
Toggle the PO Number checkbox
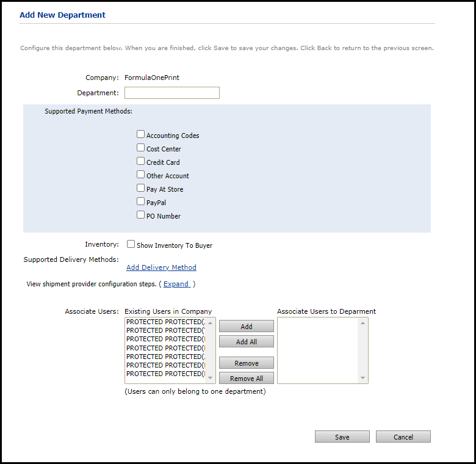point(141,215)
